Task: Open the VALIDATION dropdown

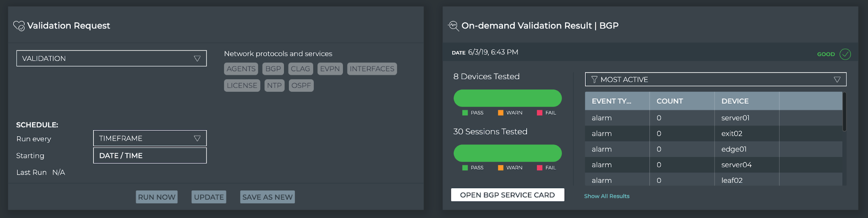Action: 111,59
